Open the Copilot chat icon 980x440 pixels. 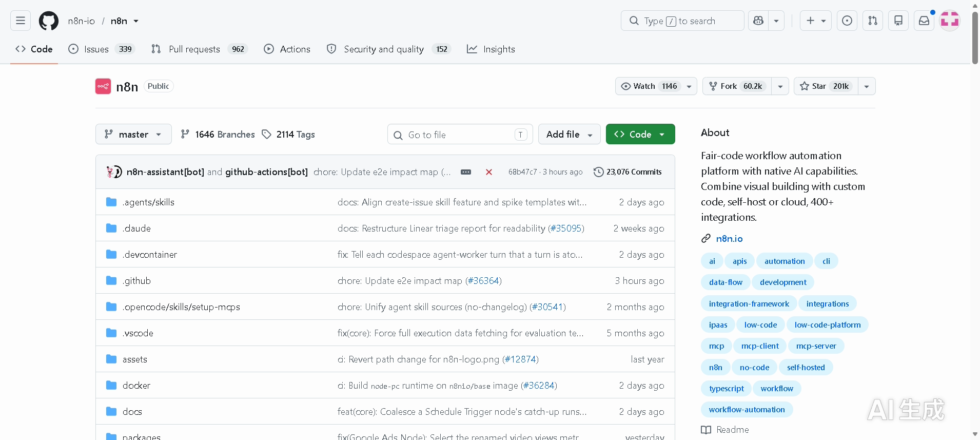(758, 21)
